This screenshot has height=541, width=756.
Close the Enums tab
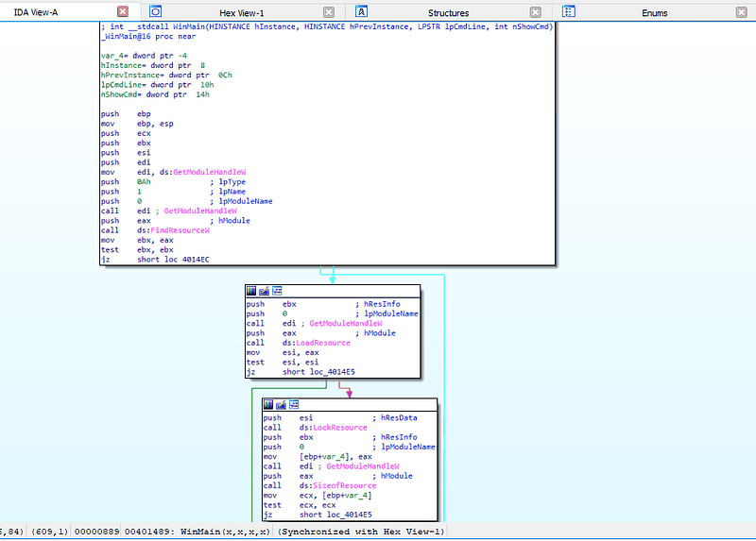pos(742,12)
